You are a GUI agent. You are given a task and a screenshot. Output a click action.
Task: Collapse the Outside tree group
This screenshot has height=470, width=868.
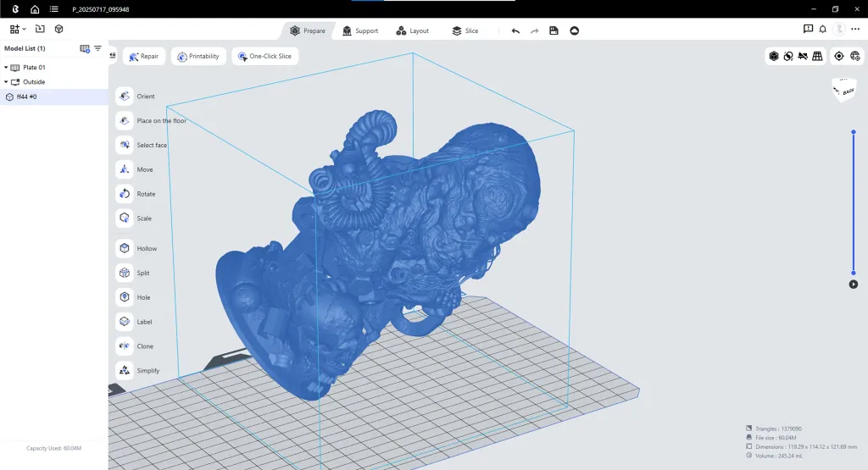[x=6, y=82]
